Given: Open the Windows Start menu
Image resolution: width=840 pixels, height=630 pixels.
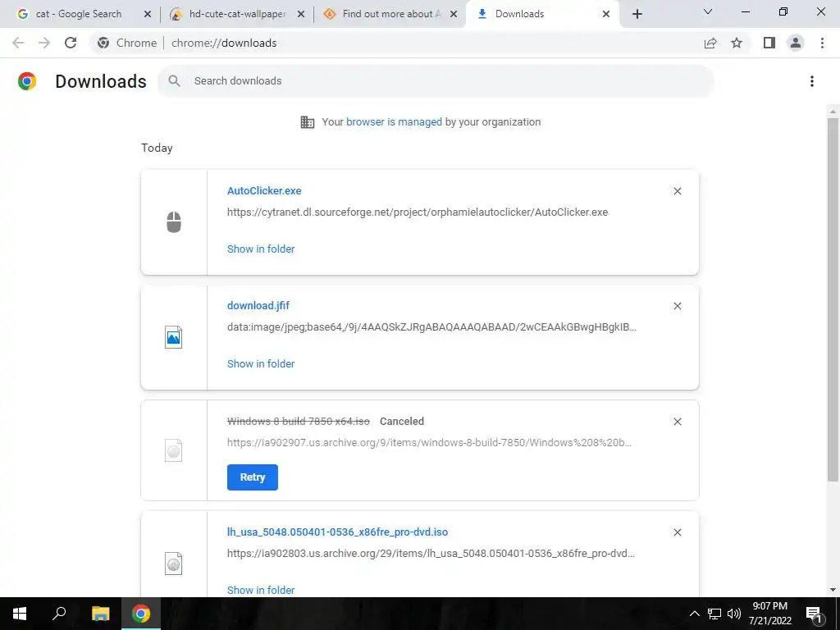Looking at the screenshot, I should 20,614.
